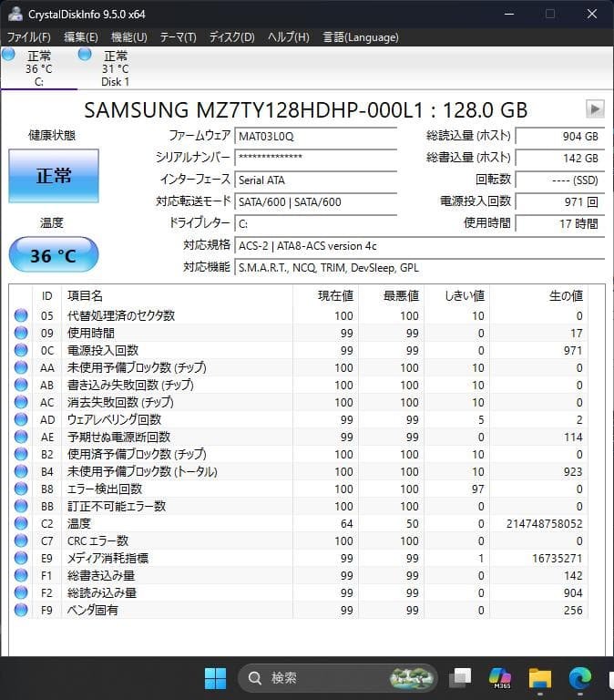Viewport: 614px width, 700px height.
Task: Click the 36 °C temperature button
Action: click(54, 255)
